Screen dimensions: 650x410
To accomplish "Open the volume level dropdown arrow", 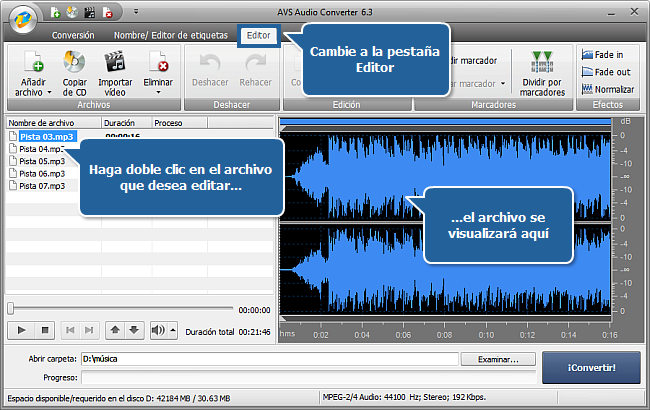I will pos(172,329).
